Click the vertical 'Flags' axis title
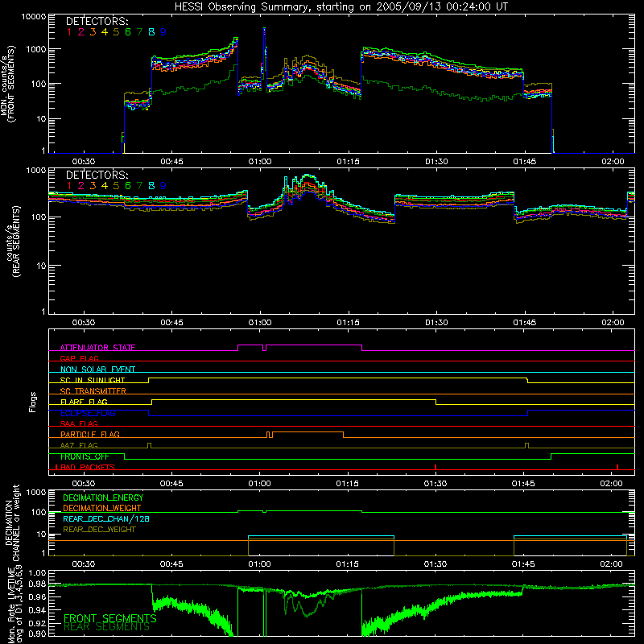Screen dimensions: 644x644 (x=32, y=402)
